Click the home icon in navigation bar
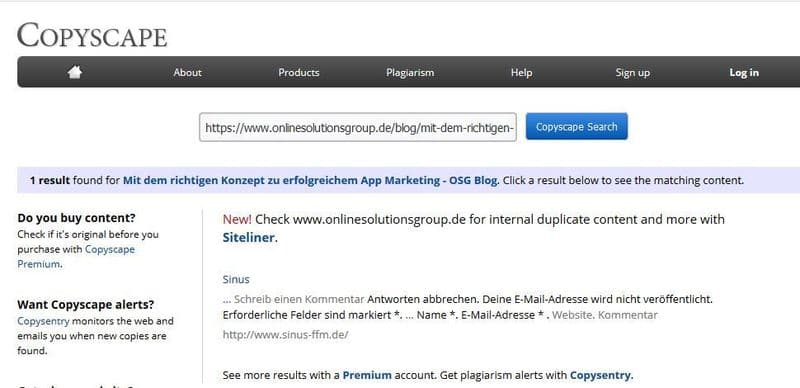The width and height of the screenshot is (800, 388). [74, 72]
